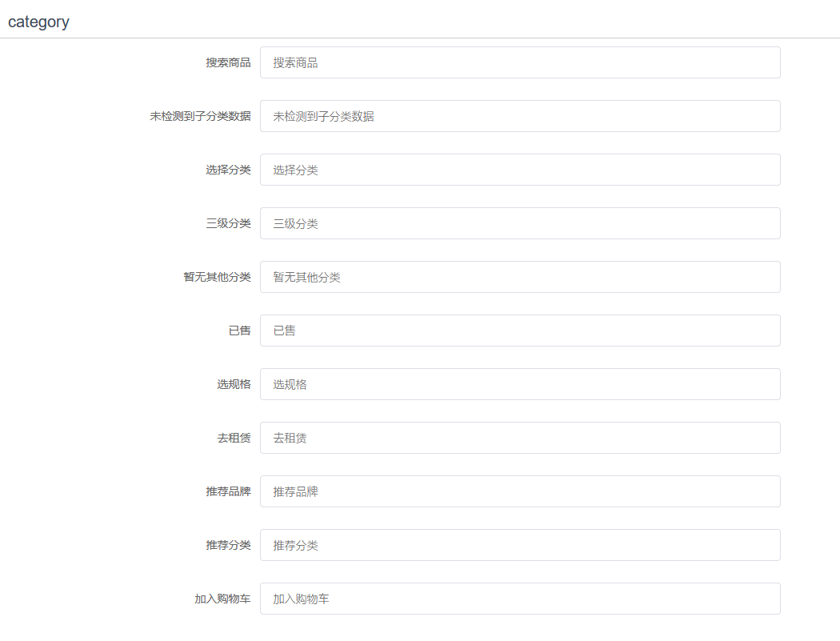Select the 加入购物车 input box
Image resolution: width=840 pixels, height=641 pixels.
point(520,599)
